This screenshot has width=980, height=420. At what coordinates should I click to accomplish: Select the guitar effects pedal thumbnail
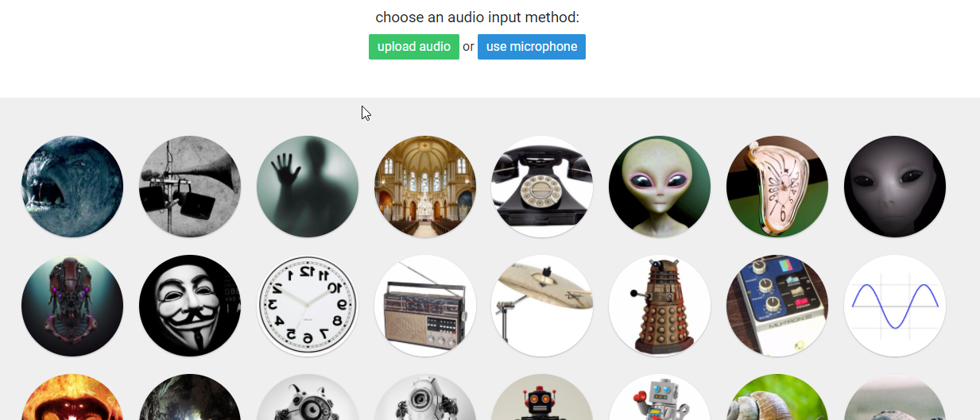(777, 306)
